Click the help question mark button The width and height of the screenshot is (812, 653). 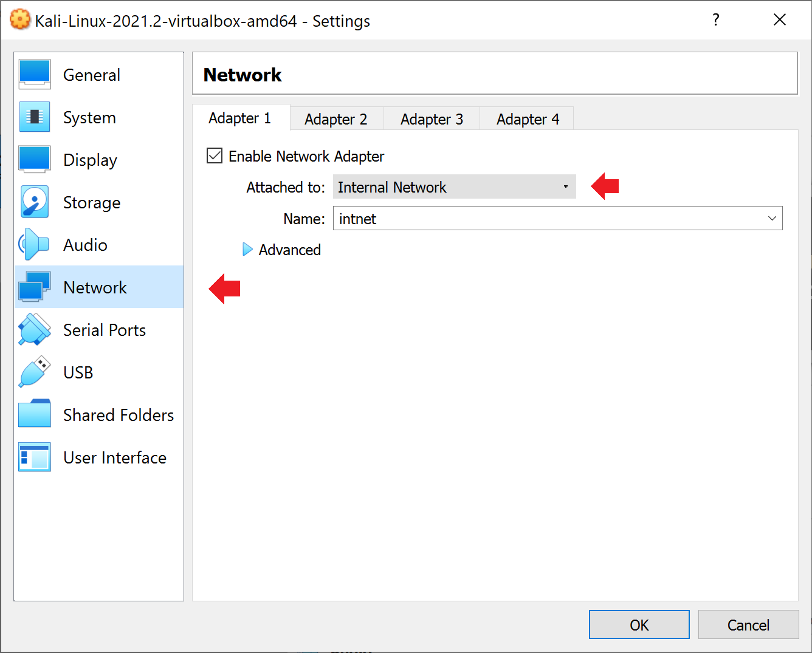pyautogui.click(x=716, y=20)
